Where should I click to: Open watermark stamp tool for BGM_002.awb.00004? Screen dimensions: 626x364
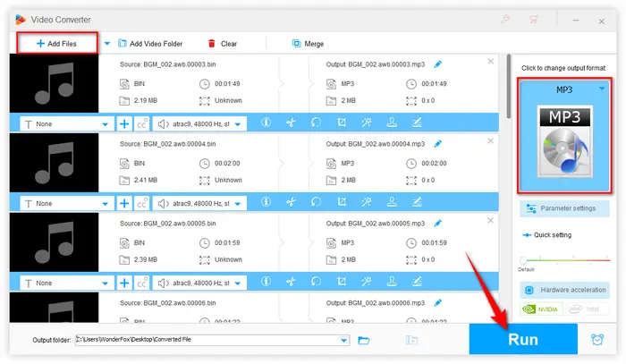tap(392, 202)
